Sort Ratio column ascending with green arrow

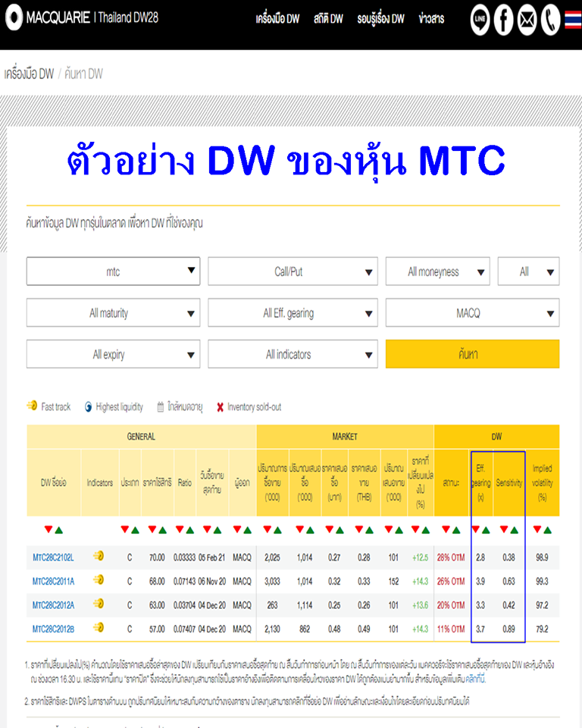tap(189, 530)
